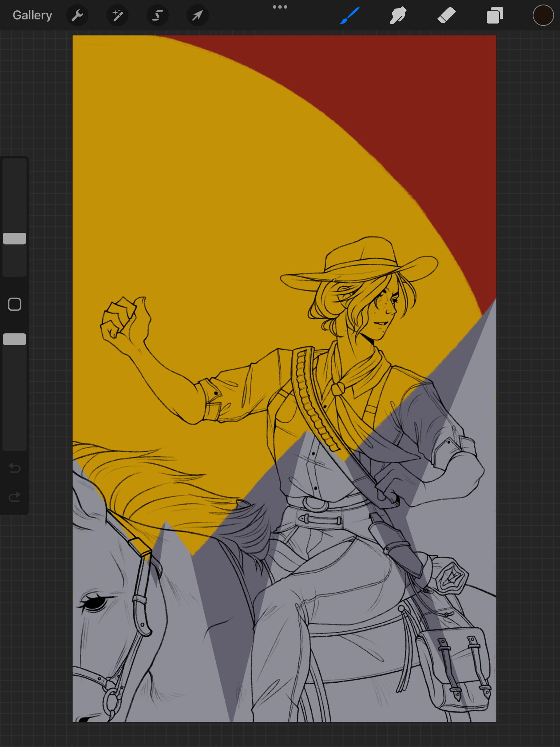Viewport: 560px width, 747px height.
Task: Tap the horse's eye on the canvas
Action: (94, 602)
